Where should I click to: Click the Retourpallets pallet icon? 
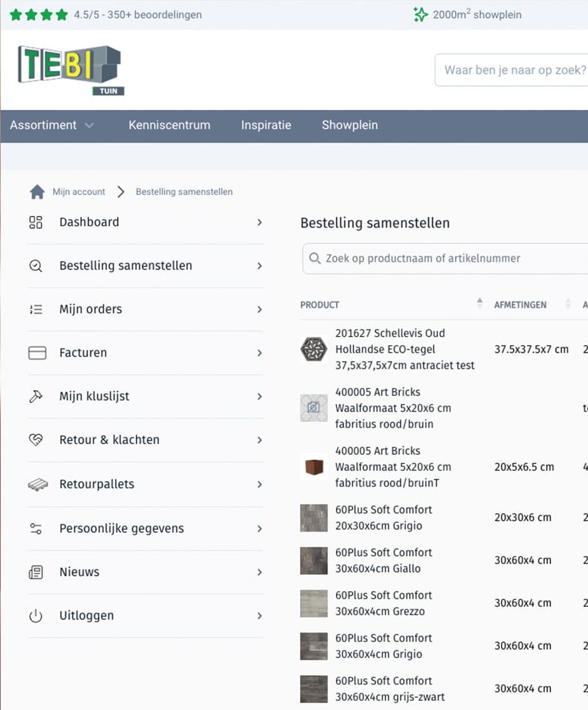click(x=38, y=485)
